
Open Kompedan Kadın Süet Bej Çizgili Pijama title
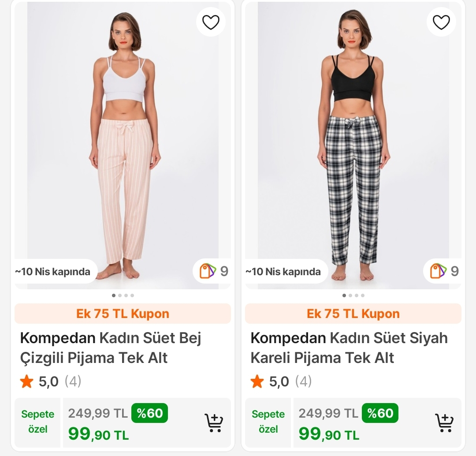tap(111, 348)
